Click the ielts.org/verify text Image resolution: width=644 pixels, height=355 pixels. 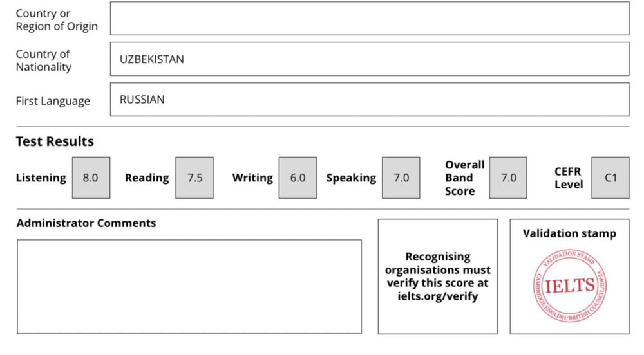tap(437, 296)
